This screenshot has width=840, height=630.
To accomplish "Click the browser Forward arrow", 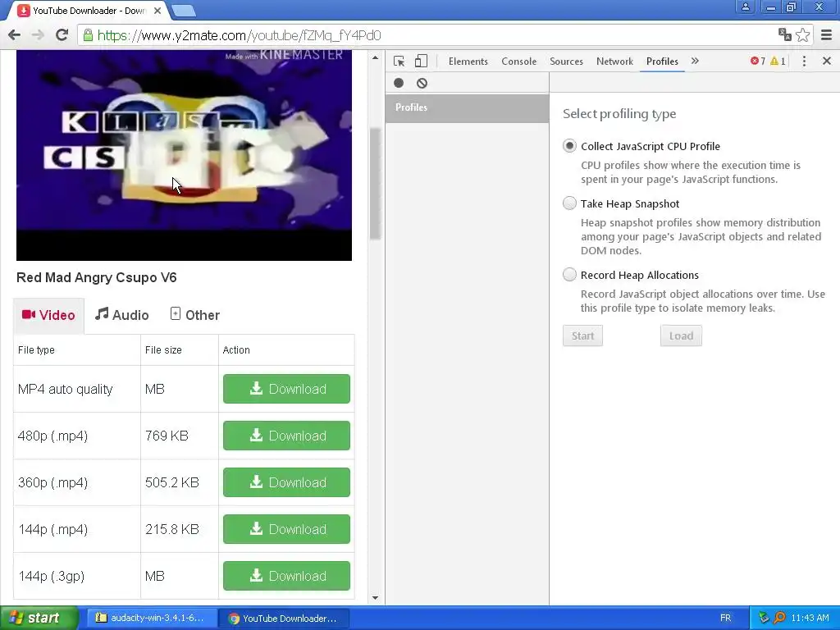I will tap(38, 35).
